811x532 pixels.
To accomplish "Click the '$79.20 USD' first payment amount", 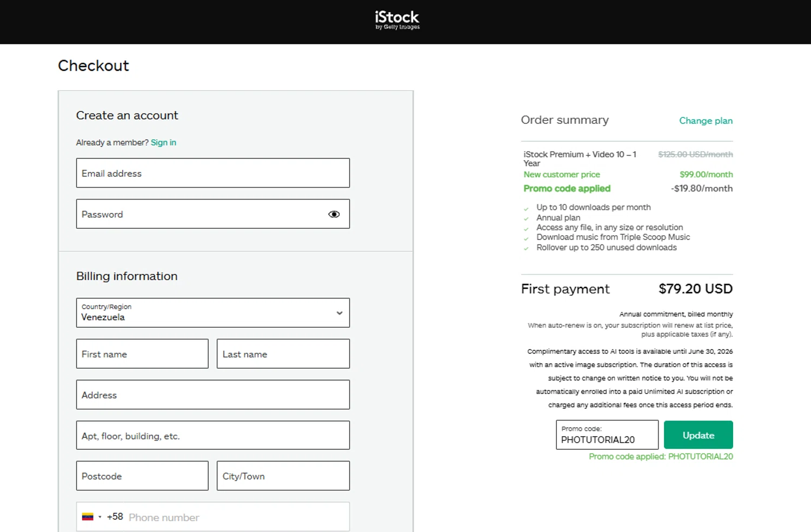I will coord(695,289).
